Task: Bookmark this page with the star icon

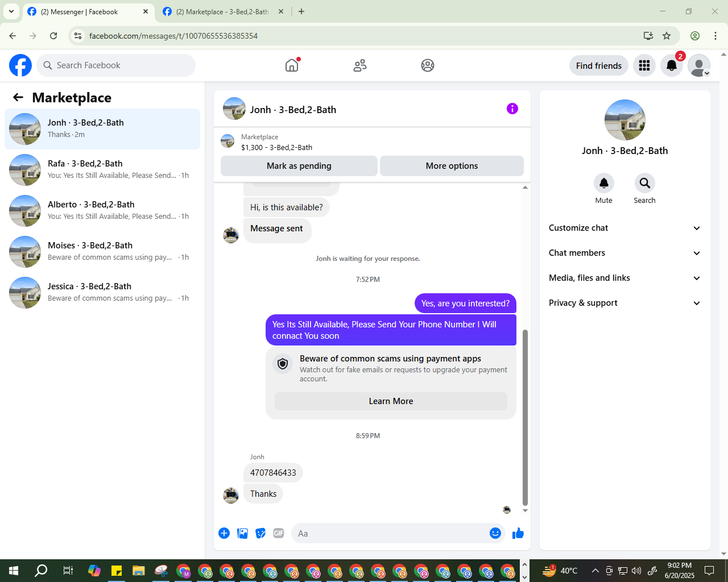Action: (667, 36)
